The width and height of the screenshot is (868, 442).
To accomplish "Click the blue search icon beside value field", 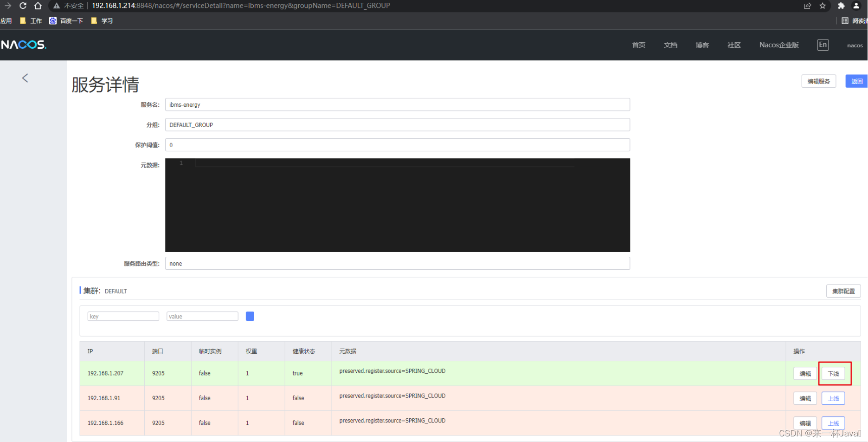I will tap(250, 316).
